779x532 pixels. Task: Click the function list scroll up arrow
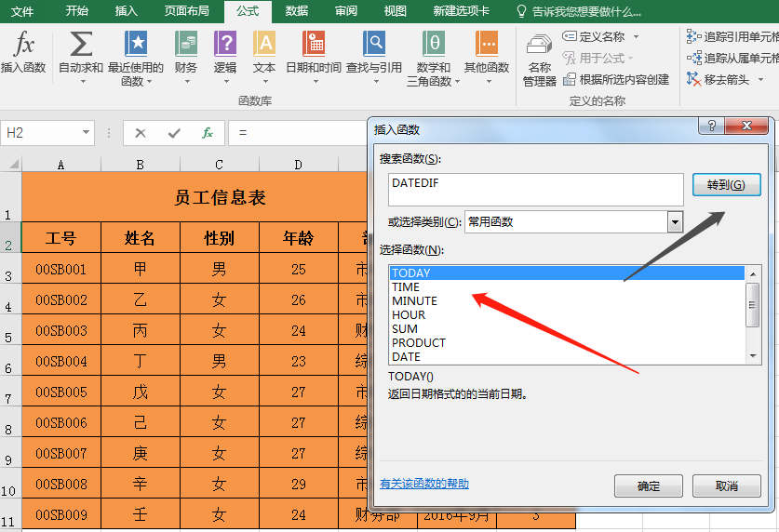753,274
